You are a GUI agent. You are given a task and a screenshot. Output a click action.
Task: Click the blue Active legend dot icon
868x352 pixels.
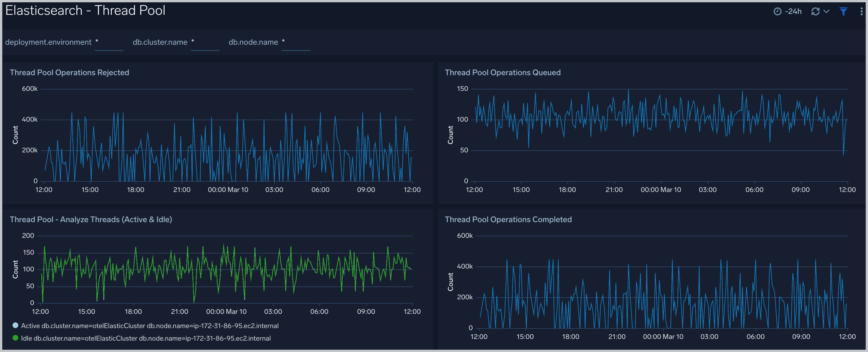point(15,326)
